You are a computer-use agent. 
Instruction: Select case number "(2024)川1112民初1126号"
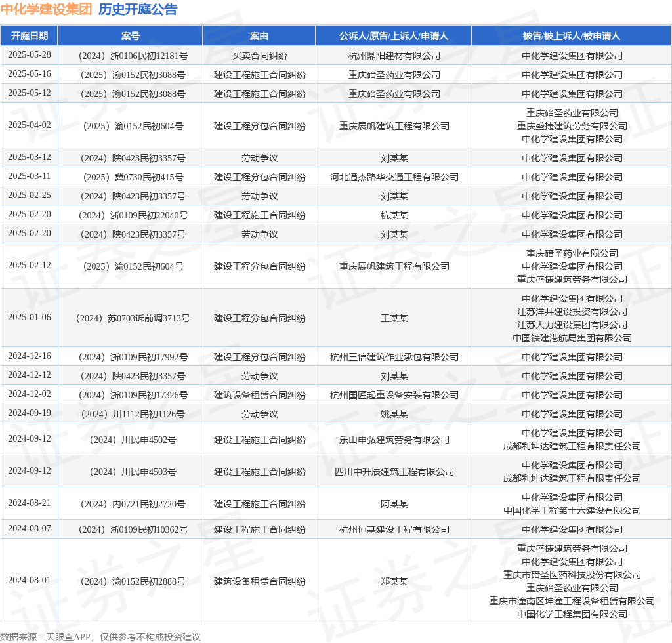[133, 414]
